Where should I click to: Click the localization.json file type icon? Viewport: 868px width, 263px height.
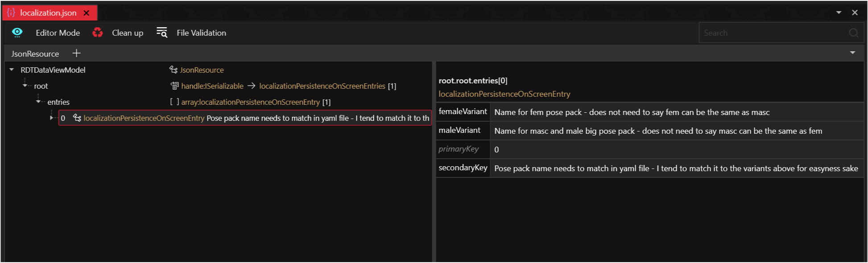coord(11,13)
